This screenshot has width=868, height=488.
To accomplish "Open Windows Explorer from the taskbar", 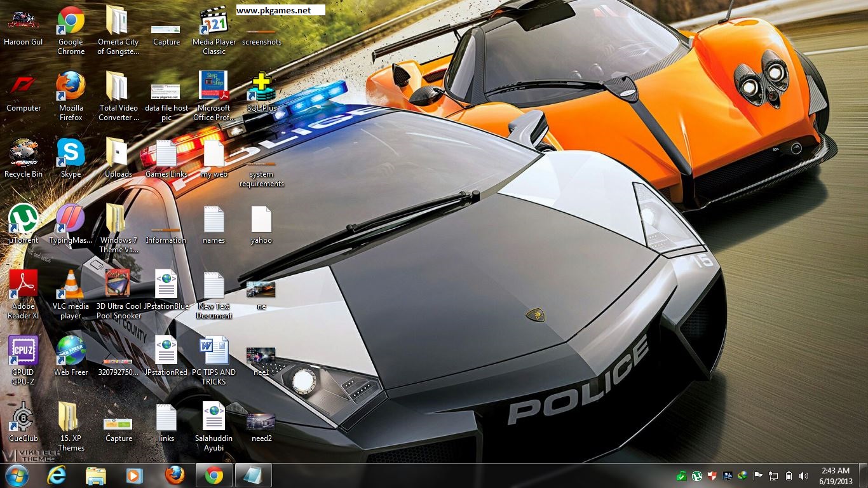I will coord(96,475).
